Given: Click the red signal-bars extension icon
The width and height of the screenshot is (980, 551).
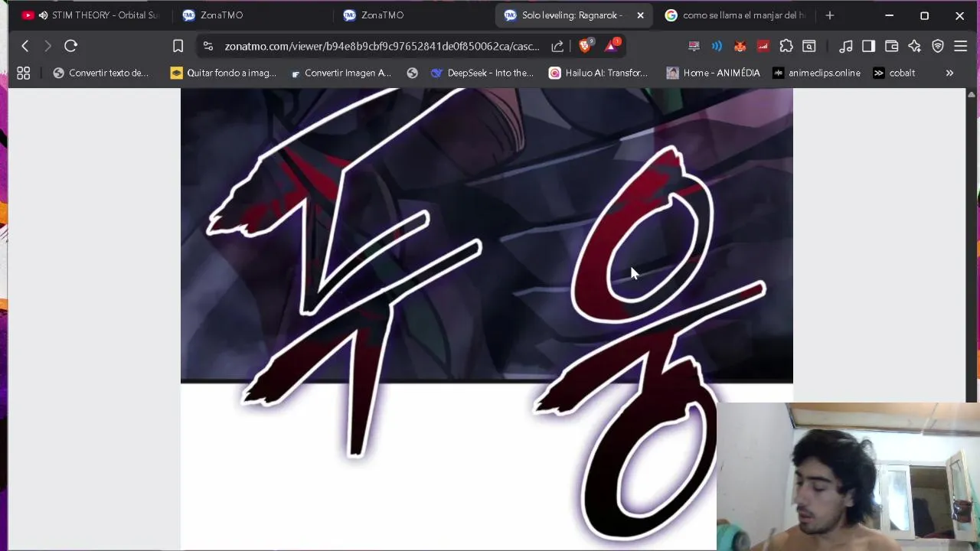Looking at the screenshot, I should pyautogui.click(x=763, y=46).
